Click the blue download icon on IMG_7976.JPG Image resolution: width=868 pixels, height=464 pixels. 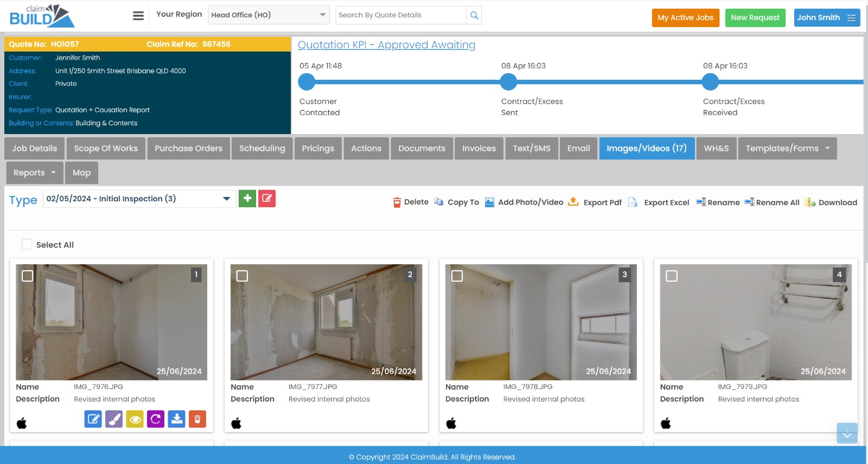point(176,419)
